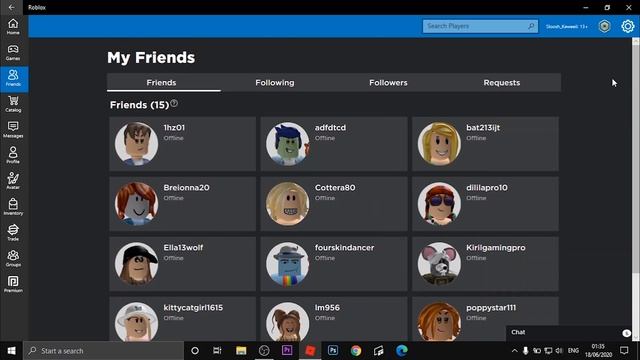Open Task View on the taskbar
640x360 pixels.
[x=217, y=351]
